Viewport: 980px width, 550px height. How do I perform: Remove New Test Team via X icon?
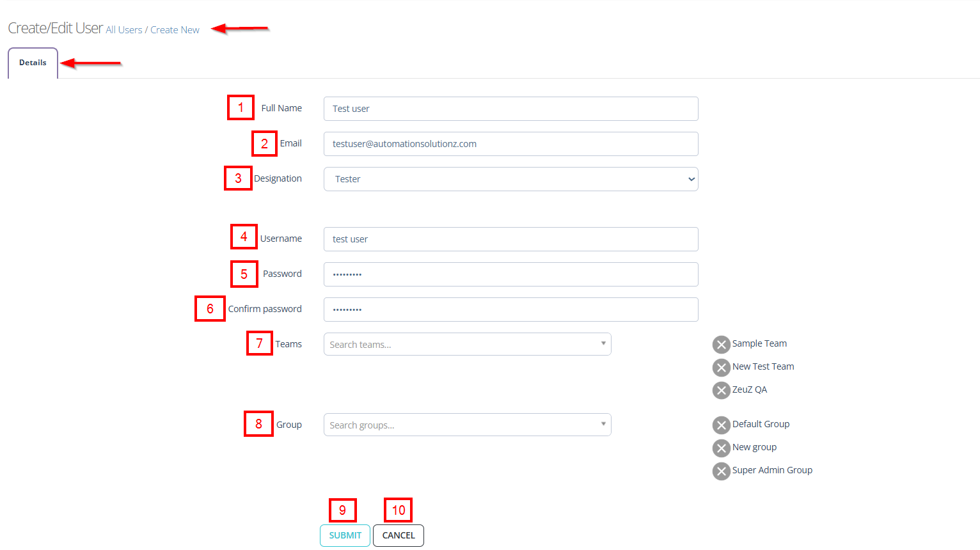point(721,368)
